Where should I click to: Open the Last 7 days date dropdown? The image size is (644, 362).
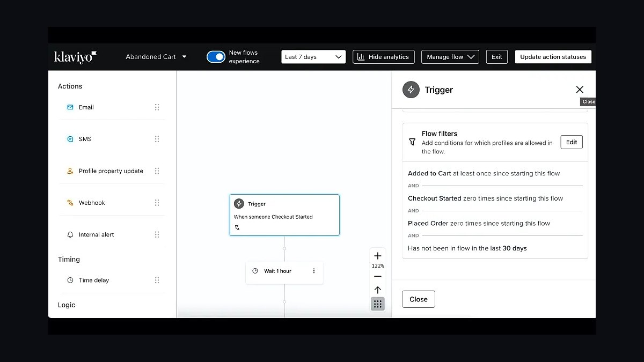(313, 57)
